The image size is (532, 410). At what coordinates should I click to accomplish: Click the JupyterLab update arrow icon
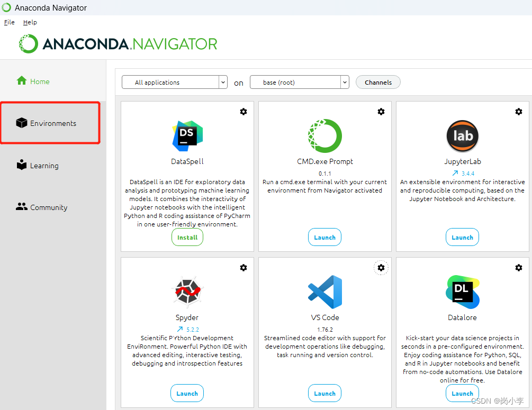click(455, 173)
